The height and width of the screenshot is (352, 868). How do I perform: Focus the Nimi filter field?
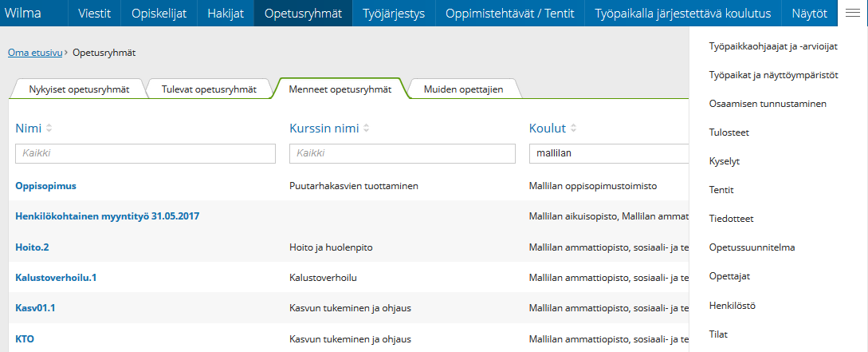click(146, 153)
